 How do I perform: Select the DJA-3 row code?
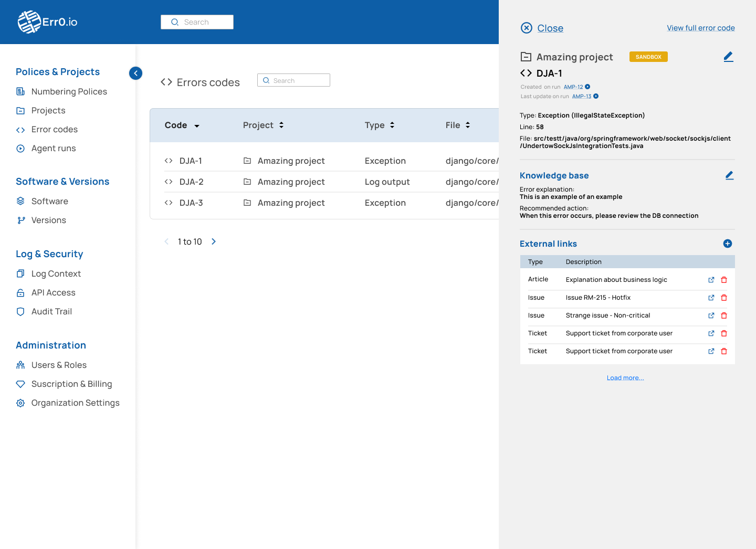[191, 203]
